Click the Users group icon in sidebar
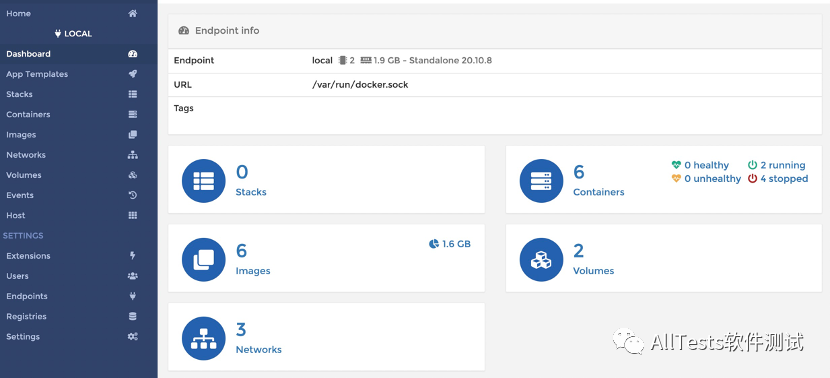The image size is (830, 378). click(133, 276)
